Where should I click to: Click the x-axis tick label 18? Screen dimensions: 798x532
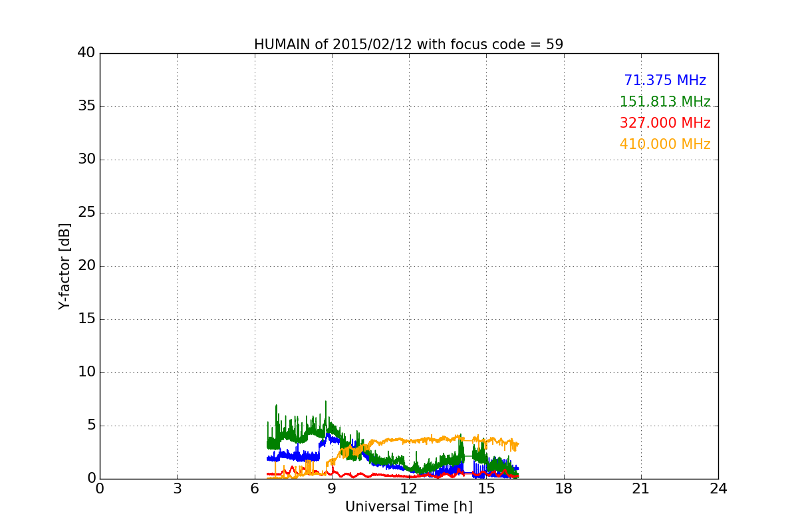coord(564,489)
